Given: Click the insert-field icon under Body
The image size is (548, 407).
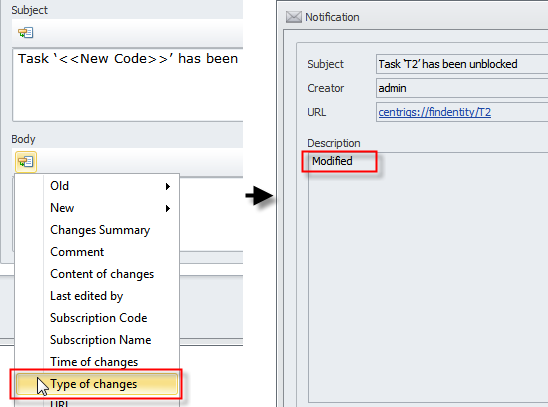Looking at the screenshot, I should click(26, 162).
